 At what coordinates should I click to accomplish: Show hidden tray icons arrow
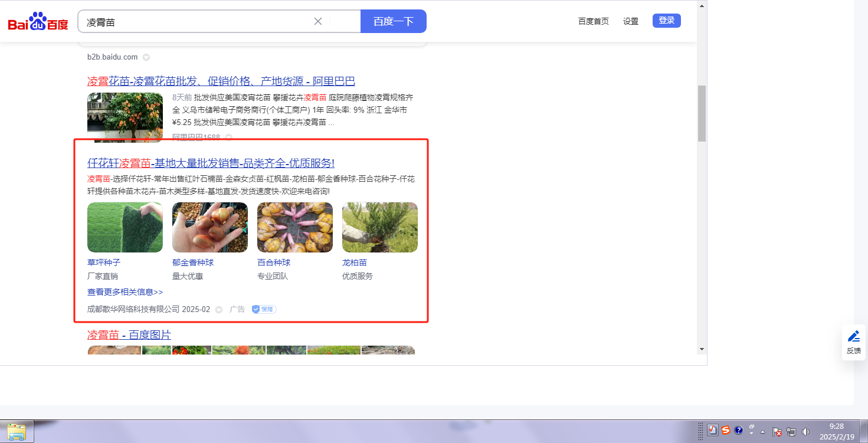click(763, 431)
